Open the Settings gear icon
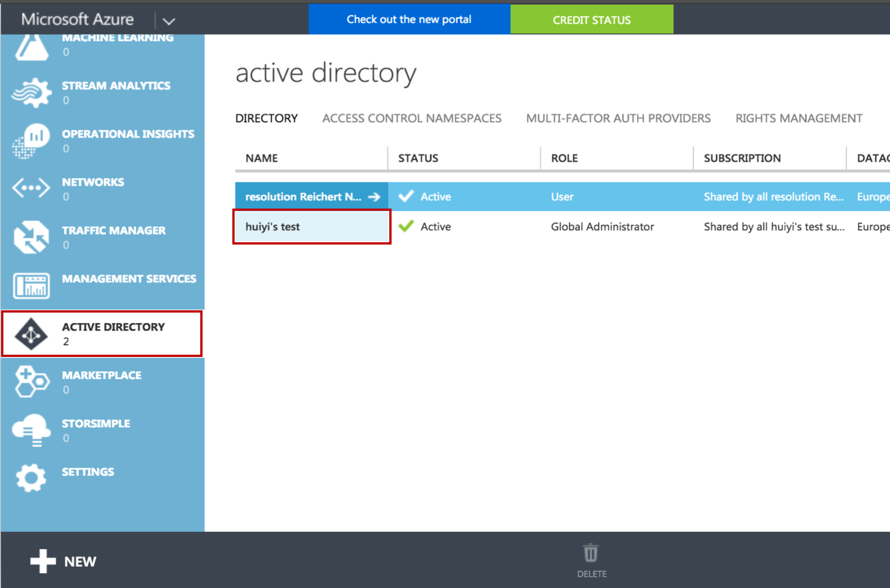Image resolution: width=890 pixels, height=588 pixels. (32, 478)
